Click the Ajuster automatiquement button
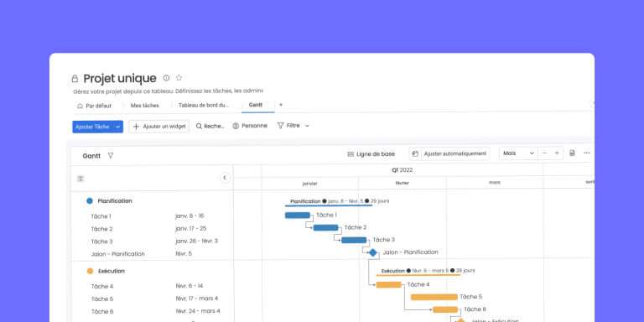644x322 pixels. click(x=449, y=153)
